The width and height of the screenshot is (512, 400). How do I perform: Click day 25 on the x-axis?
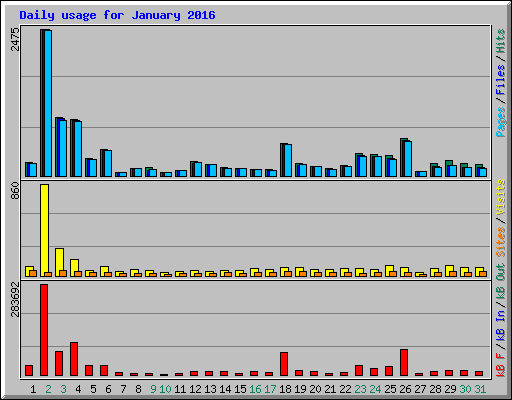[390, 389]
